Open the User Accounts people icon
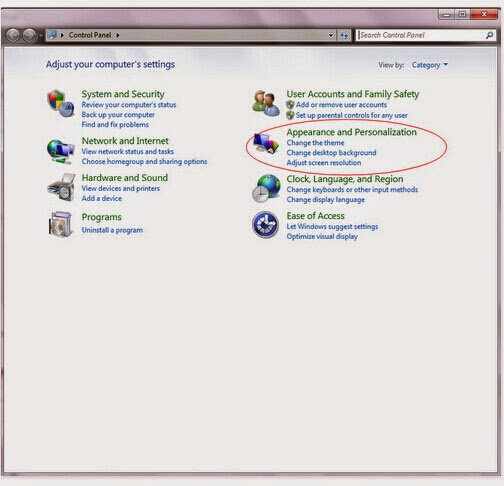 pos(266,103)
